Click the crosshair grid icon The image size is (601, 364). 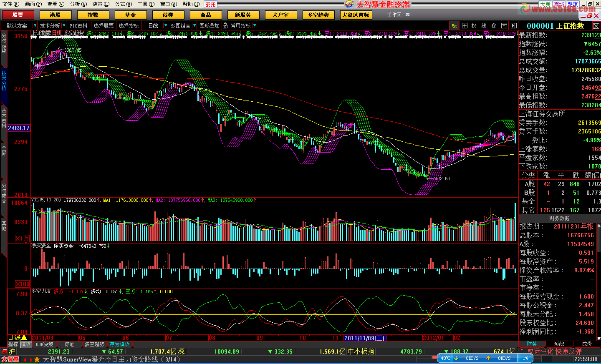point(465,26)
